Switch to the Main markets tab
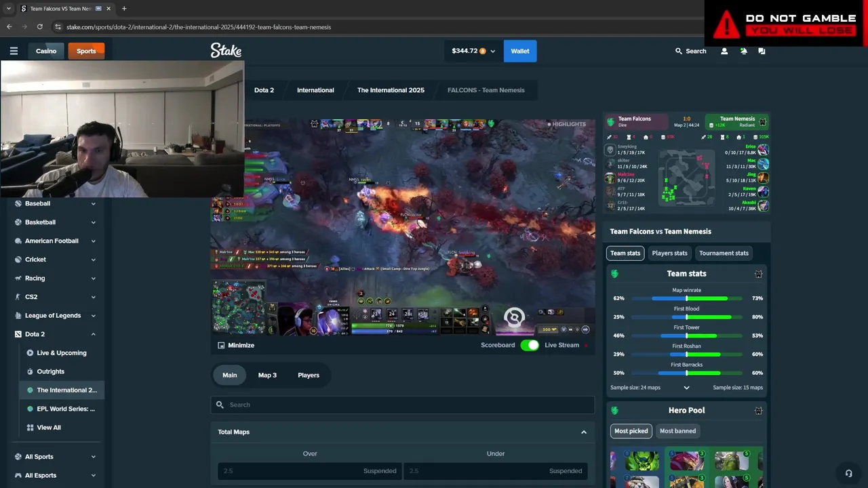The image size is (868, 488). [x=230, y=375]
